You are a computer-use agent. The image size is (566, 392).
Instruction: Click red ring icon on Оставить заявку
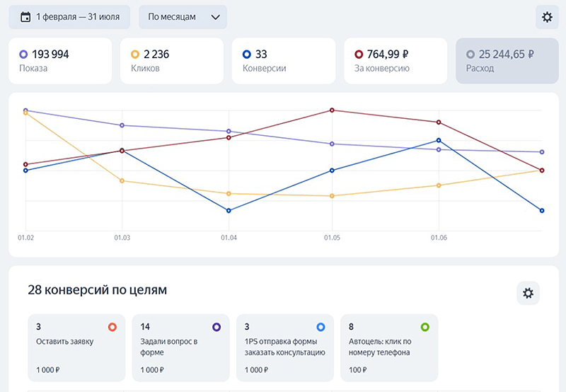click(112, 327)
